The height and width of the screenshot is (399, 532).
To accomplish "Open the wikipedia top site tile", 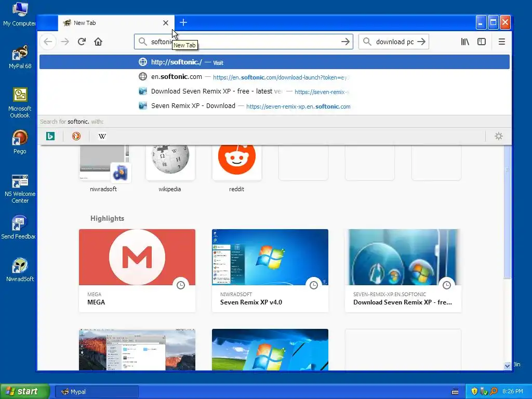I will tap(170, 168).
